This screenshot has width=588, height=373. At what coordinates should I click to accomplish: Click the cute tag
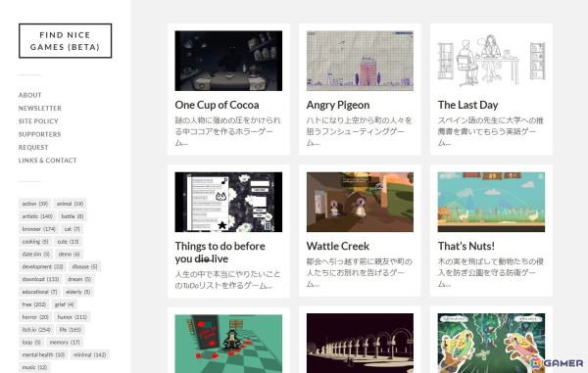pos(68,242)
